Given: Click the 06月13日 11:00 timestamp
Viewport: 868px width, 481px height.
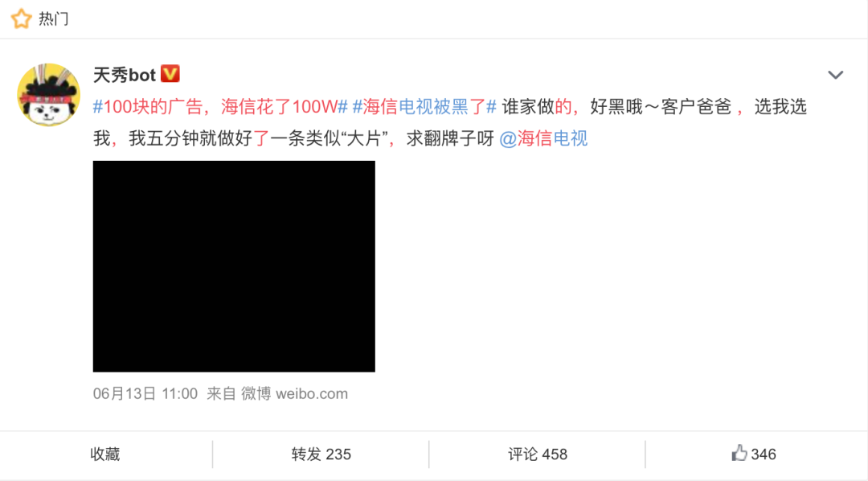Looking at the screenshot, I should pos(145,394).
